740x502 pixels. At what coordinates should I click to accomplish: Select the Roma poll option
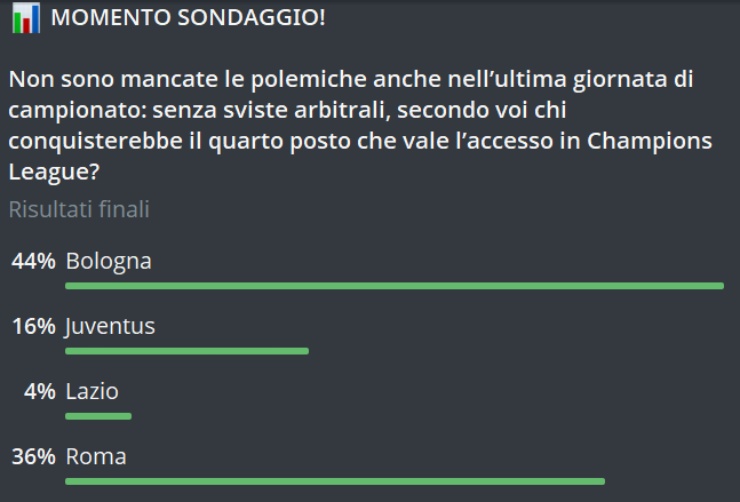96,457
